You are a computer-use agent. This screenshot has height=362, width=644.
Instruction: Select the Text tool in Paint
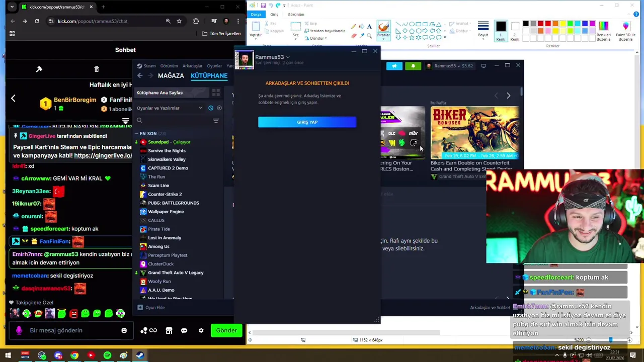tap(369, 27)
